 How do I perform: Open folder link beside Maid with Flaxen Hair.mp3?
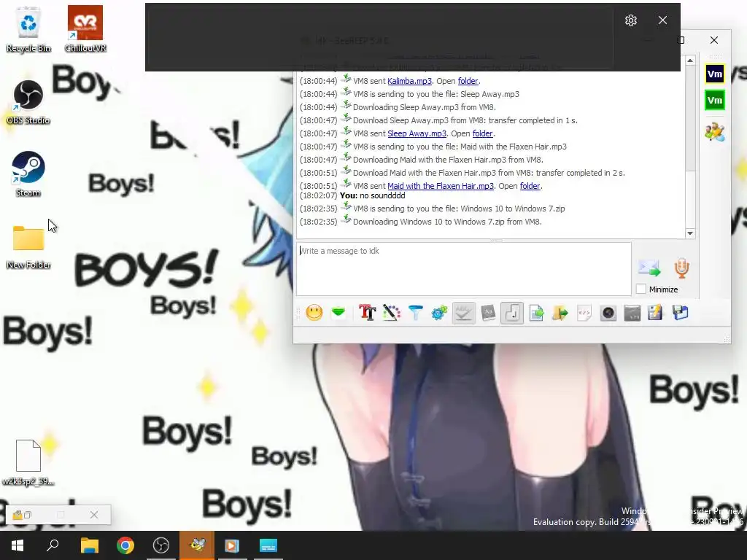530,186
